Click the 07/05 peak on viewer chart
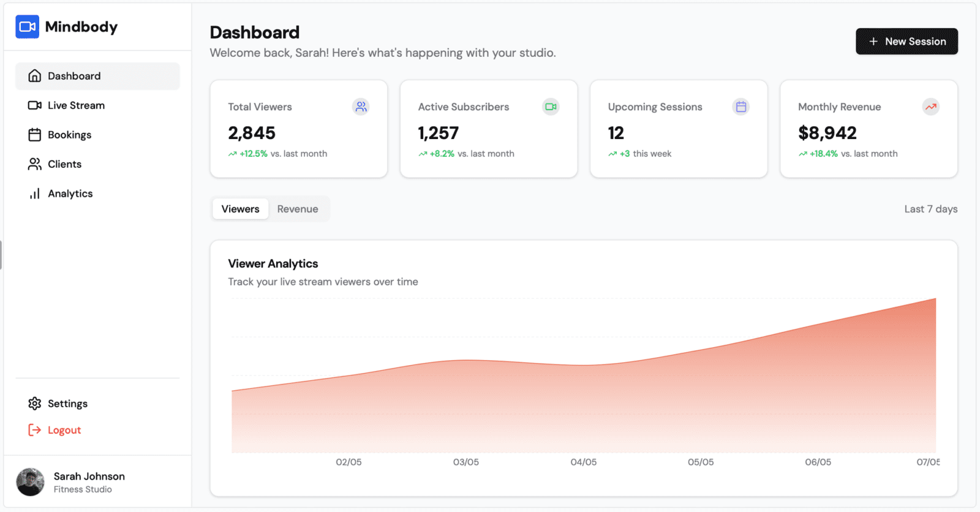980x512 pixels. [x=935, y=299]
